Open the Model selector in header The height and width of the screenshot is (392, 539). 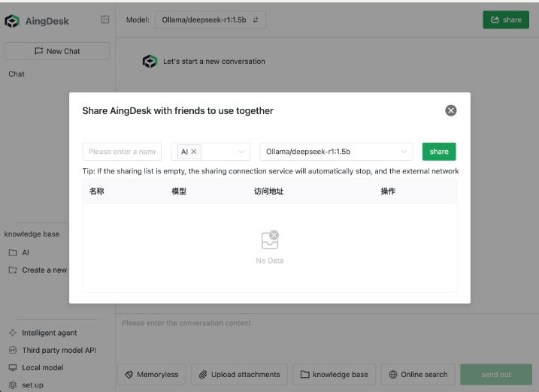click(x=210, y=20)
